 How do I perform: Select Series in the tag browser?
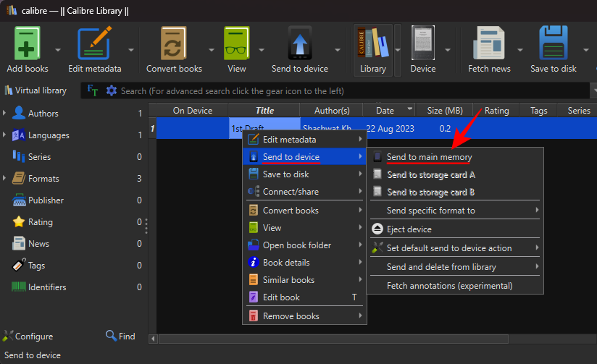pos(39,157)
